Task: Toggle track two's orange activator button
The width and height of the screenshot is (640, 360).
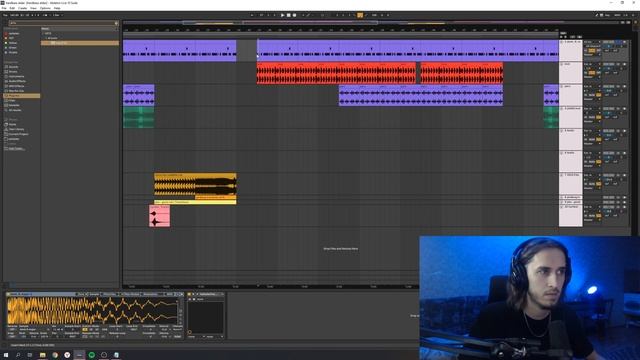Action: tap(592, 73)
